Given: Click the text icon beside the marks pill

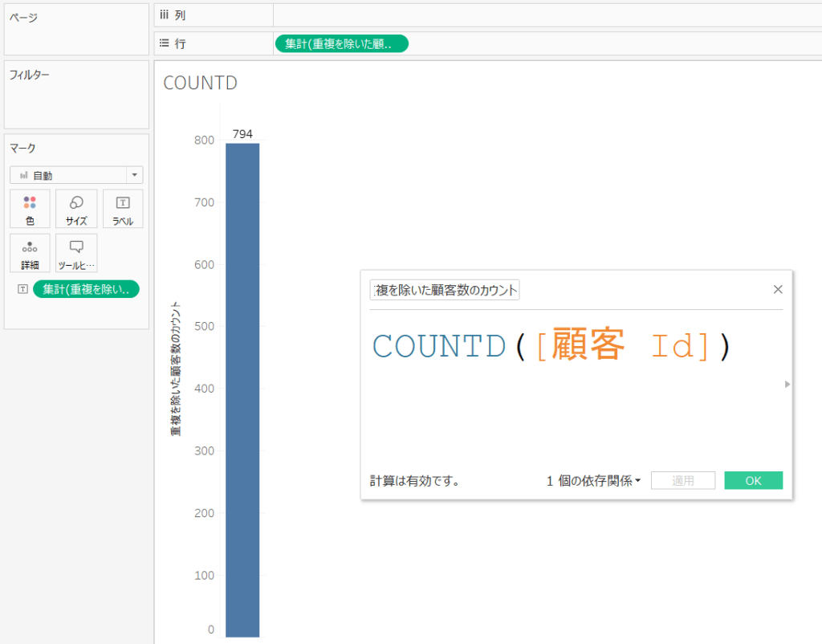Looking at the screenshot, I should pyautogui.click(x=22, y=289).
